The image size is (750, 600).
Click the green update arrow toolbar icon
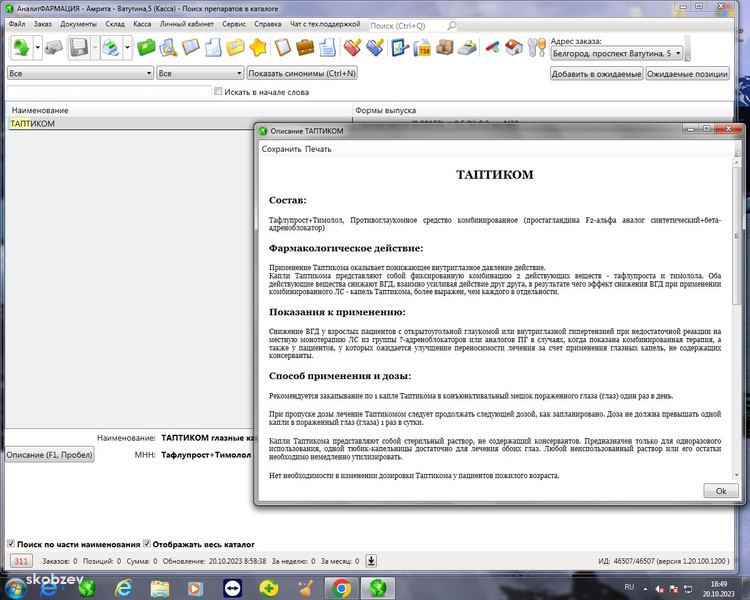point(21,47)
